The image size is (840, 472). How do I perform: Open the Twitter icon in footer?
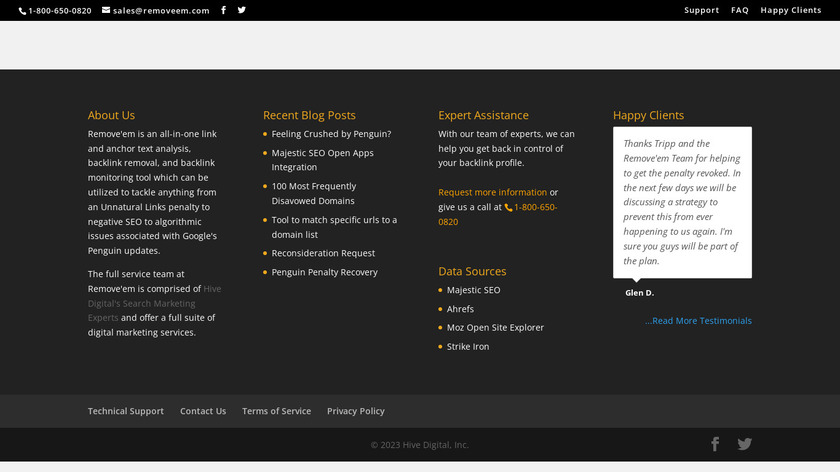click(744, 444)
